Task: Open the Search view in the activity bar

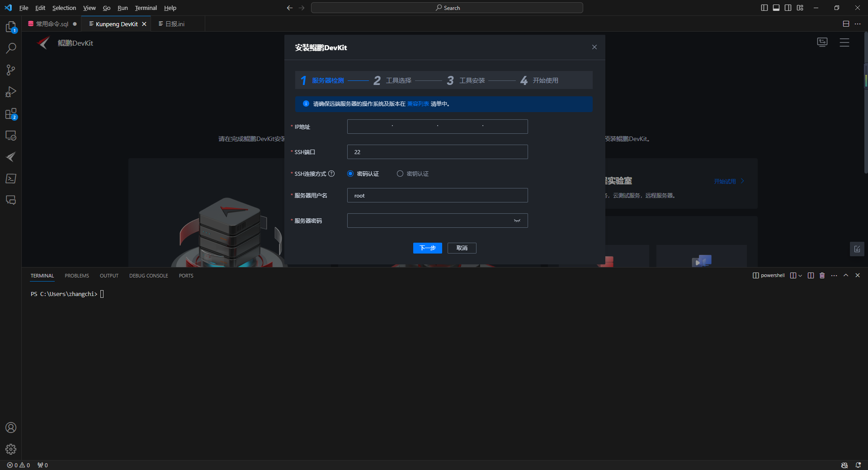Action: pos(11,47)
